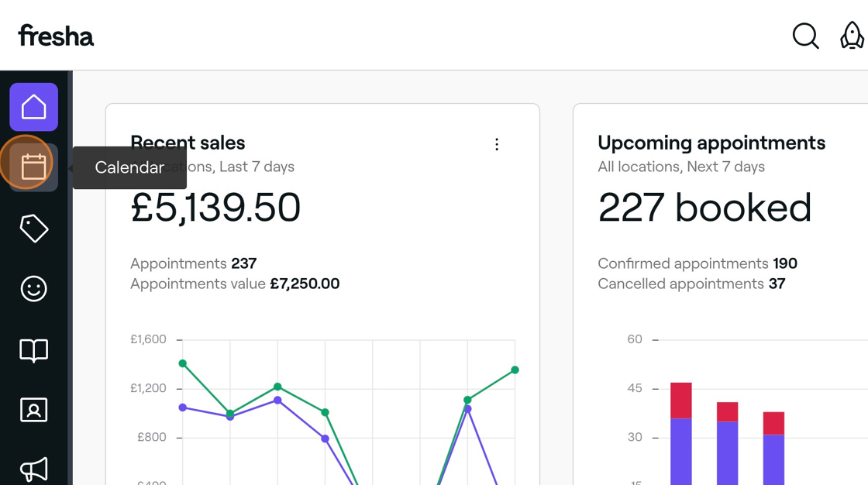
Task: Click the Calendar tooltip label
Action: coord(129,168)
